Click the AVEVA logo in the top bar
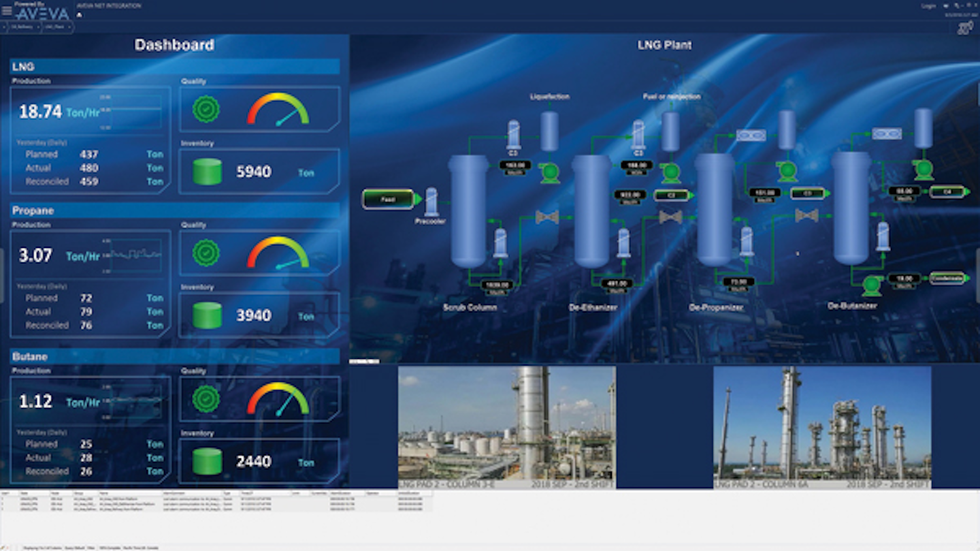980x551 pixels. (x=41, y=12)
